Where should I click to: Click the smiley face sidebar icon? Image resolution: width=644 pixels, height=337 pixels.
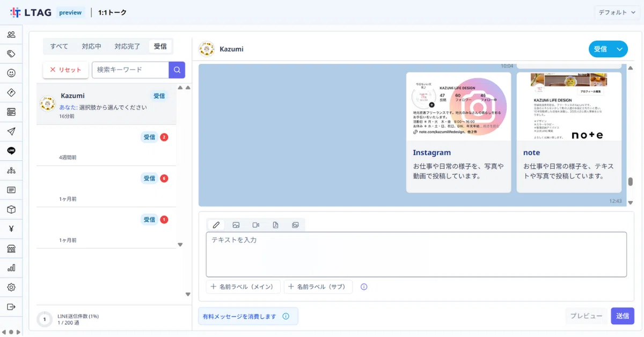point(11,73)
